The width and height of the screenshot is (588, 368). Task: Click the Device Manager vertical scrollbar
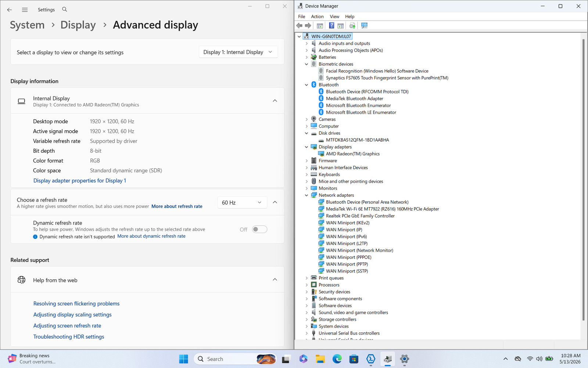click(x=583, y=179)
